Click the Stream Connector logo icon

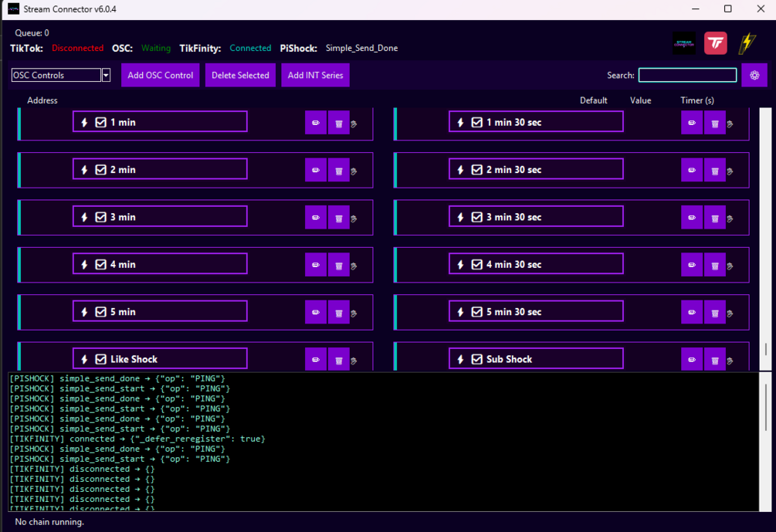click(x=684, y=43)
